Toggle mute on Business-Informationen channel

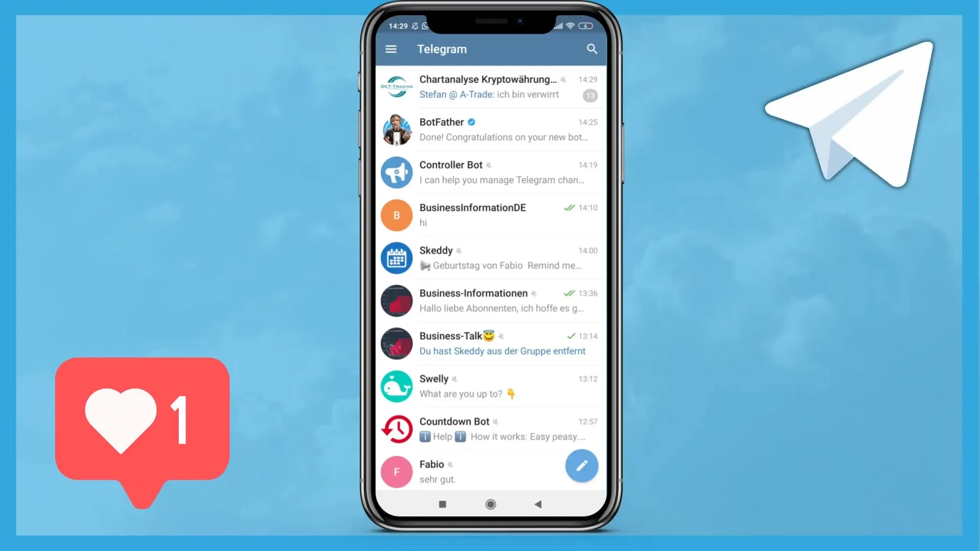(x=534, y=293)
